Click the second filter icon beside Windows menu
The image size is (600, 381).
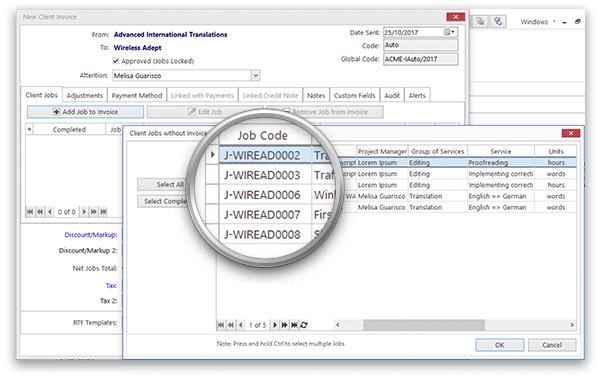point(498,21)
